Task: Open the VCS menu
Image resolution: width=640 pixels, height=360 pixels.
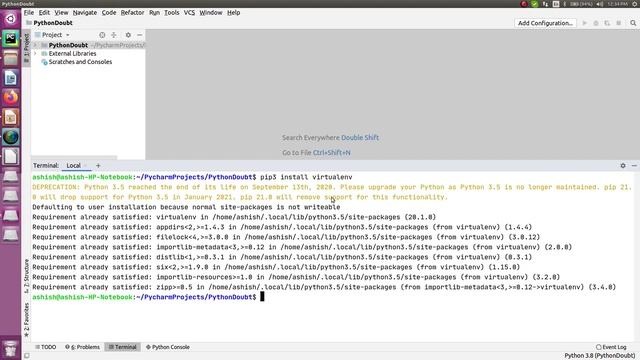Action: [189, 13]
